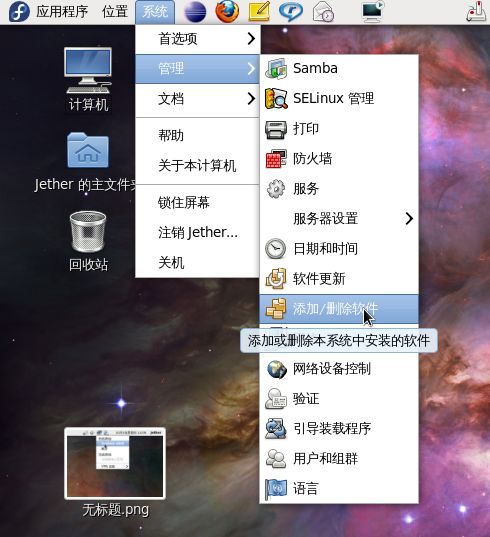This screenshot has width=490, height=537.
Task: Click the 引导装载程序 text label
Action: tap(332, 429)
